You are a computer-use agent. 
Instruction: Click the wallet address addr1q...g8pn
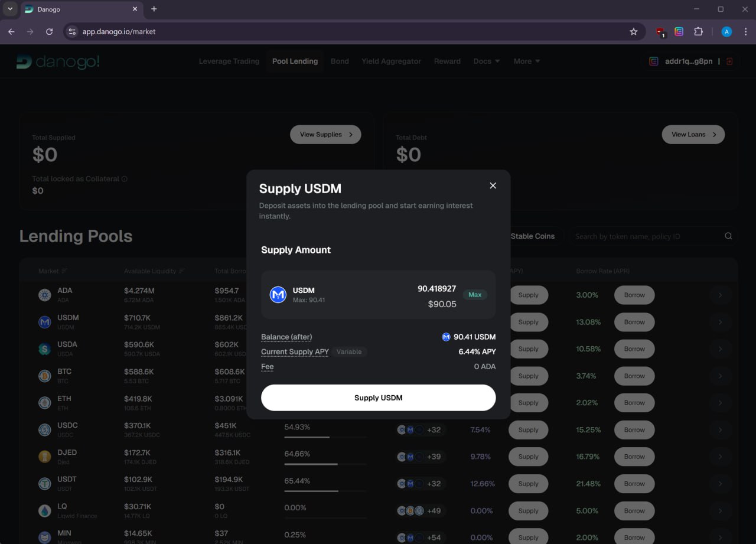coord(689,61)
